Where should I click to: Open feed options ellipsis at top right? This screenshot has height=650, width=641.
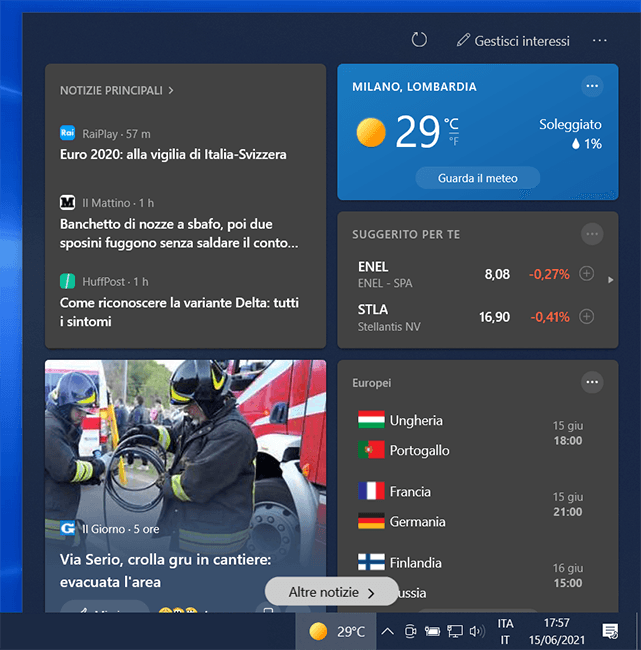(600, 41)
